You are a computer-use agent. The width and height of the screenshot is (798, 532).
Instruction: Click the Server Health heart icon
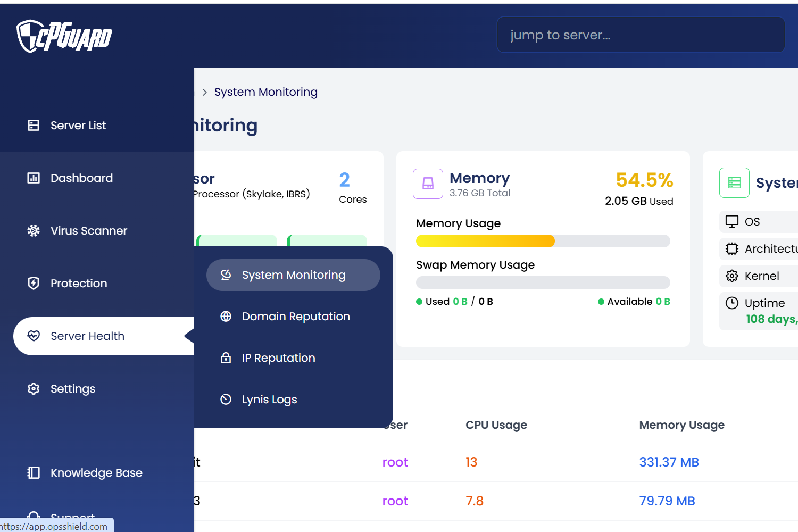coord(34,336)
